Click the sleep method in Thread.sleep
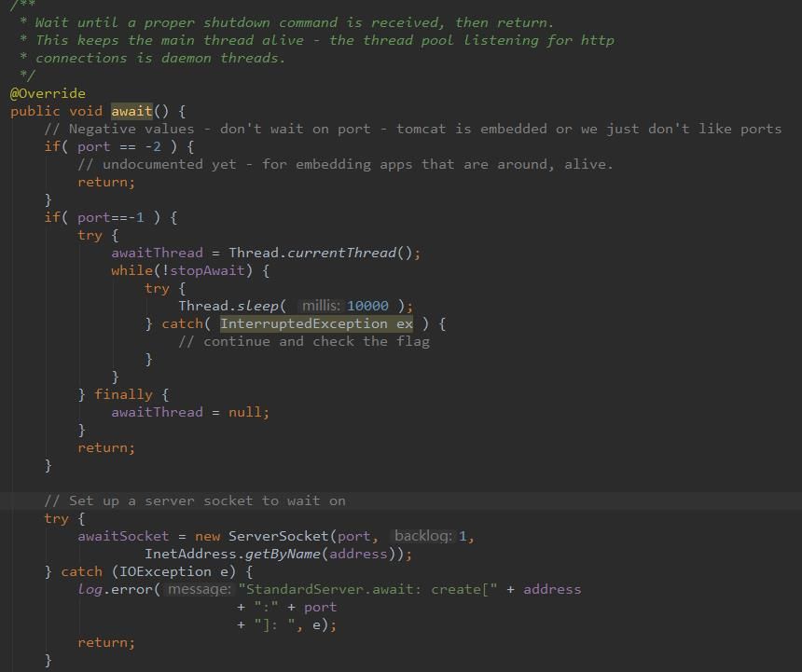 (x=257, y=306)
